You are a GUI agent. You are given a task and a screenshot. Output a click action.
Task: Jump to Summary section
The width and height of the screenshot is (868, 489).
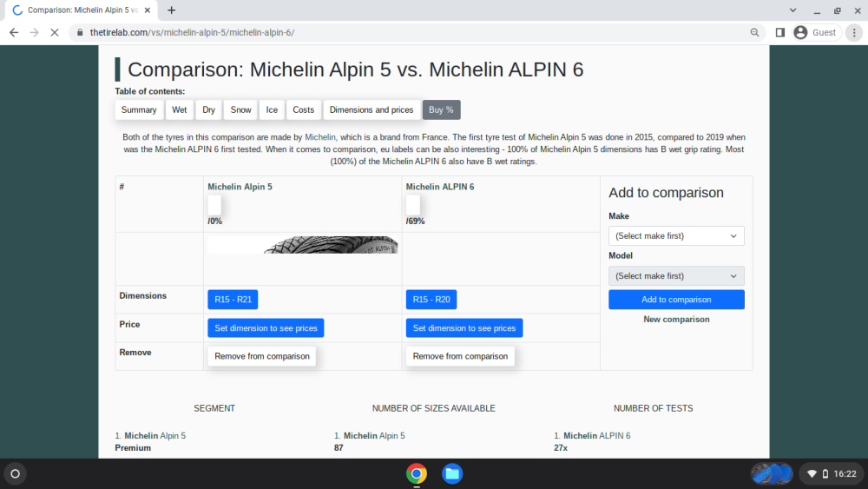(x=139, y=109)
